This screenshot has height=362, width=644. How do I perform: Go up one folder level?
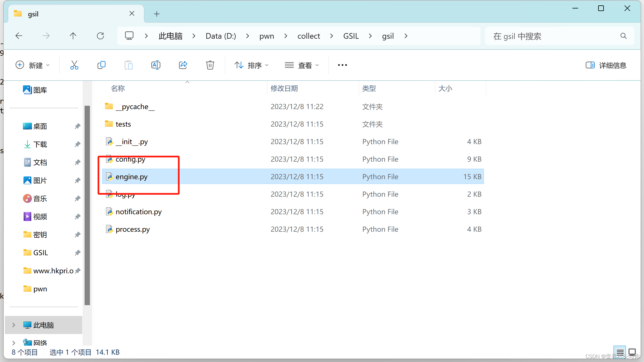(x=73, y=36)
